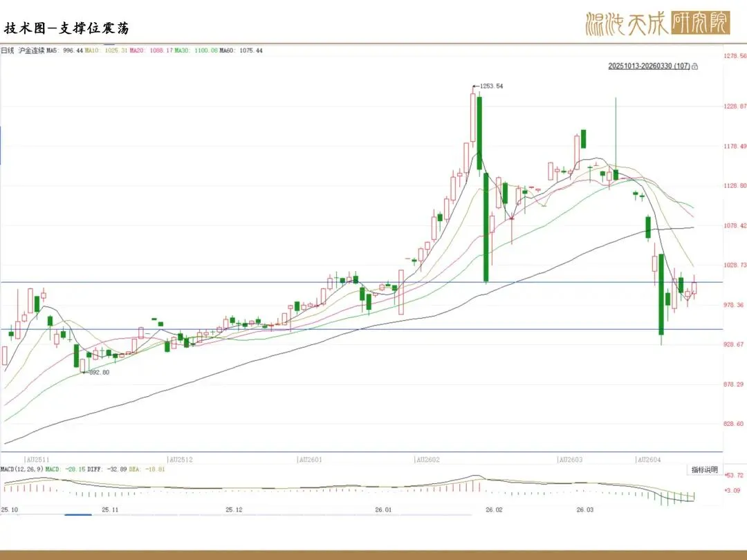Click the AU2603 contract marker
747x560 pixels.
click(570, 460)
